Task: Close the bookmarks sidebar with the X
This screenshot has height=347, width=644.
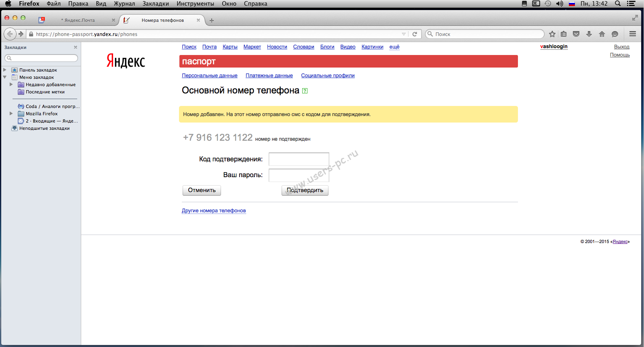Action: coord(76,47)
